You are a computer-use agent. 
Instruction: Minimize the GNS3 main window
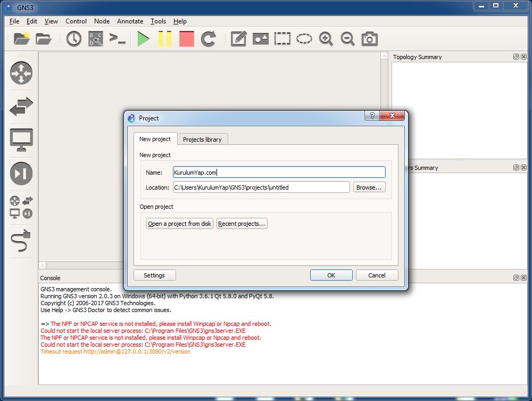[x=481, y=6]
